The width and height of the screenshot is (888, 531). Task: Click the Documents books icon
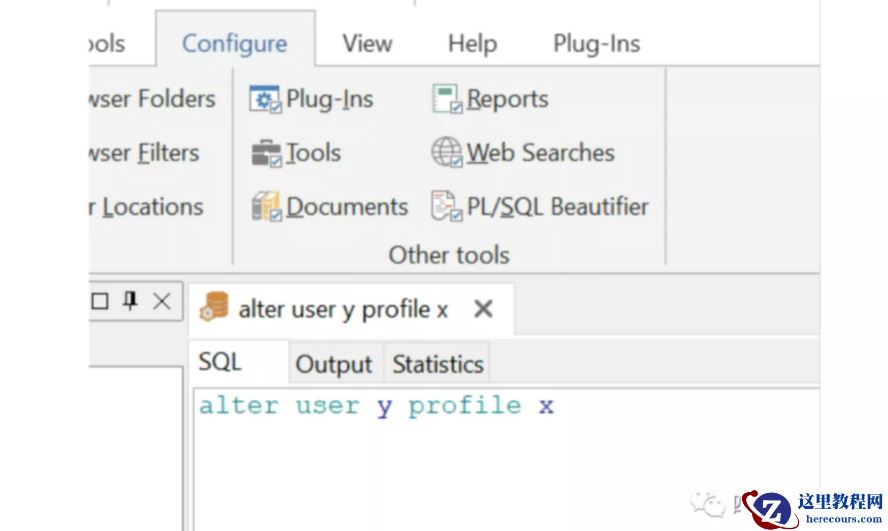coord(266,206)
